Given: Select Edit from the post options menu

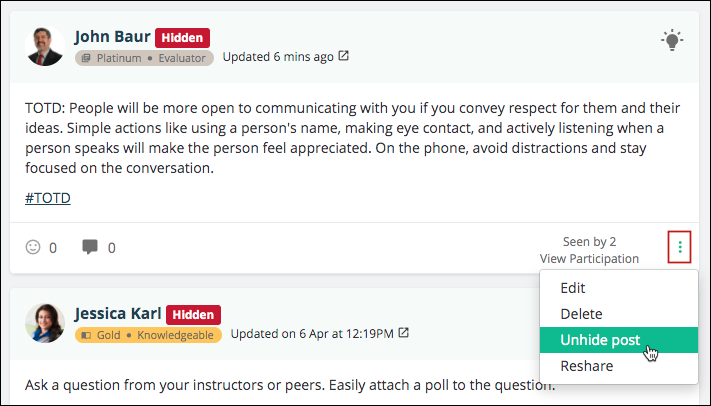Looking at the screenshot, I should 573,288.
